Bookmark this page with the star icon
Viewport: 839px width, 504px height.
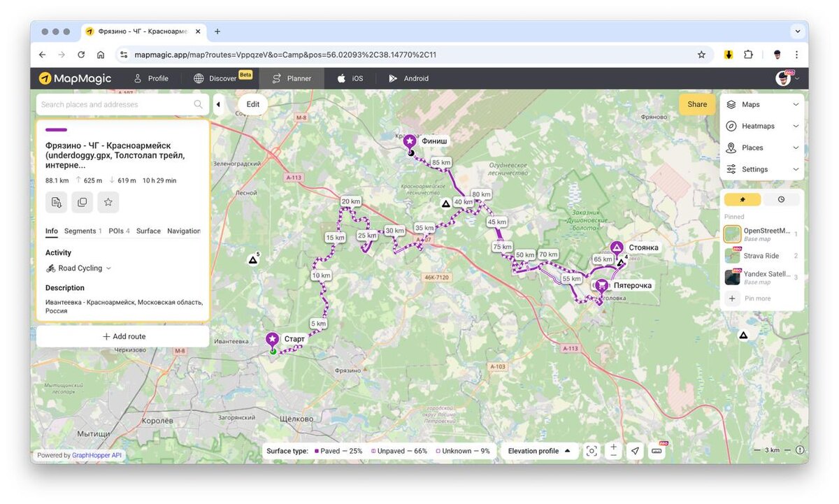point(701,55)
